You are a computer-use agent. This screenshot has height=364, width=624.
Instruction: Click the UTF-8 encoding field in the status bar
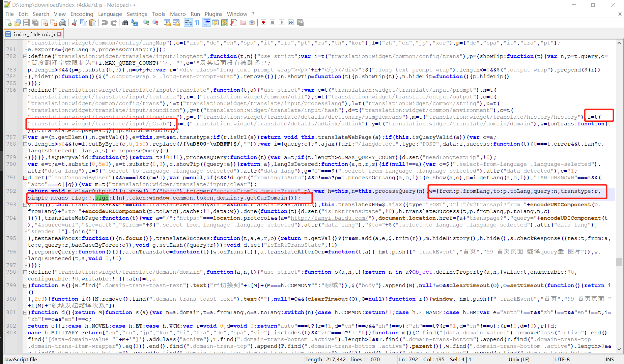pos(562,359)
